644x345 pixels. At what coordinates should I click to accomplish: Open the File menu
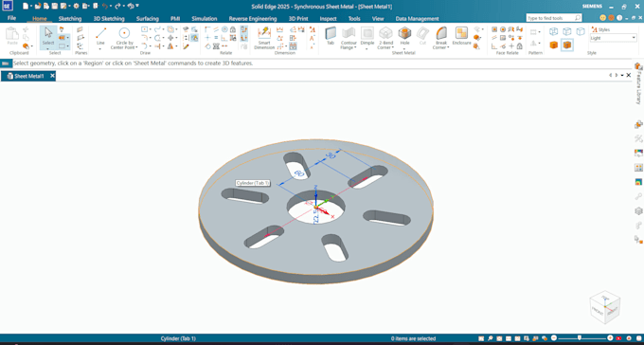pyautogui.click(x=11, y=18)
